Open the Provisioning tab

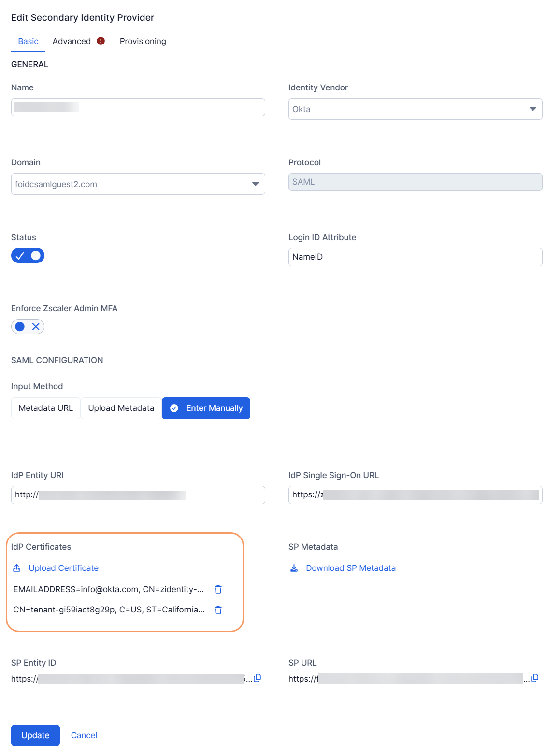(x=143, y=41)
